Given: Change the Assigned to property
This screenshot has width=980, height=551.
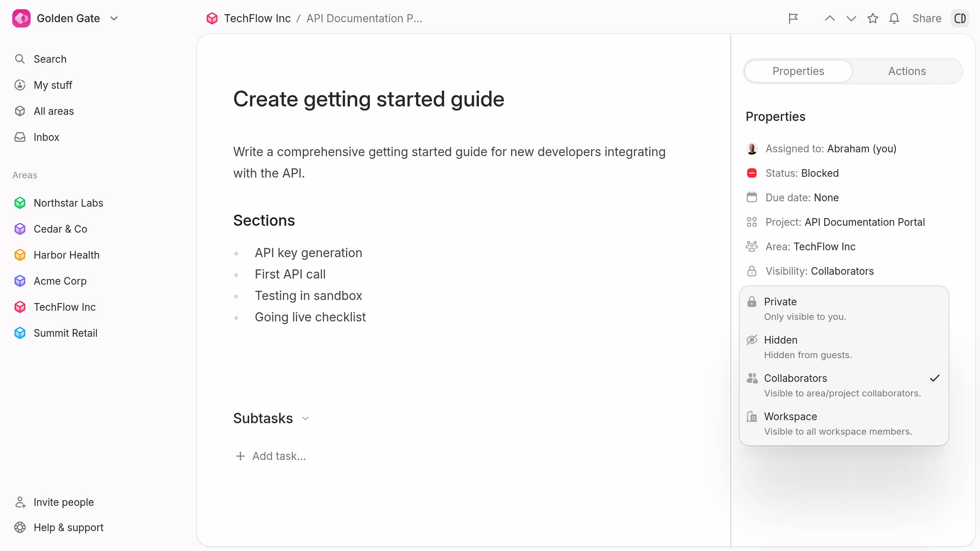Looking at the screenshot, I should coord(822,148).
